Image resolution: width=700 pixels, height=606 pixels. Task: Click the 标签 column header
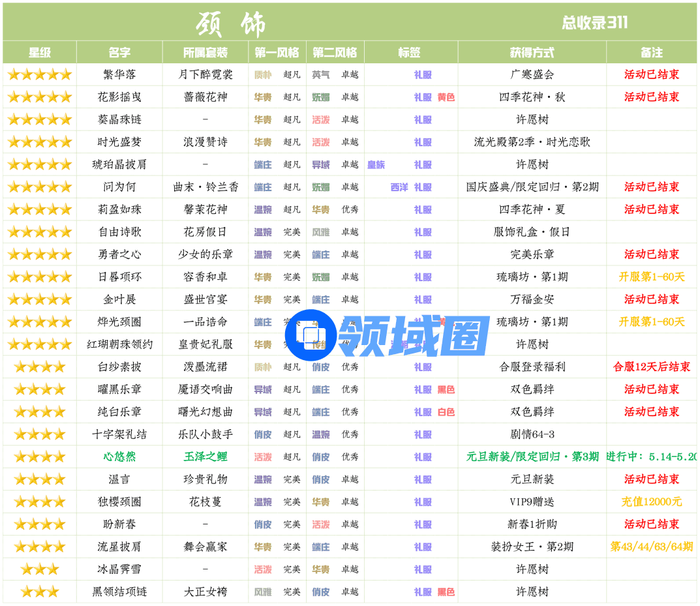tap(410, 52)
